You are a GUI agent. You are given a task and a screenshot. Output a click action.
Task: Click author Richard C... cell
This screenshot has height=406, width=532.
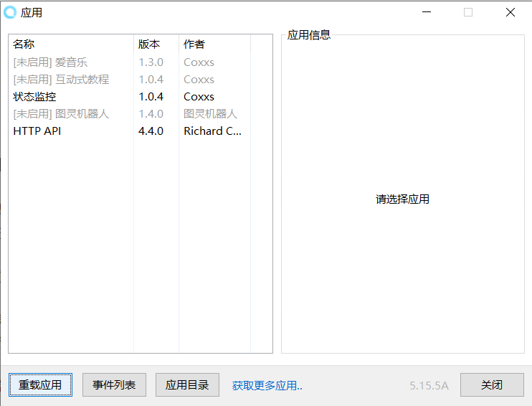point(213,131)
